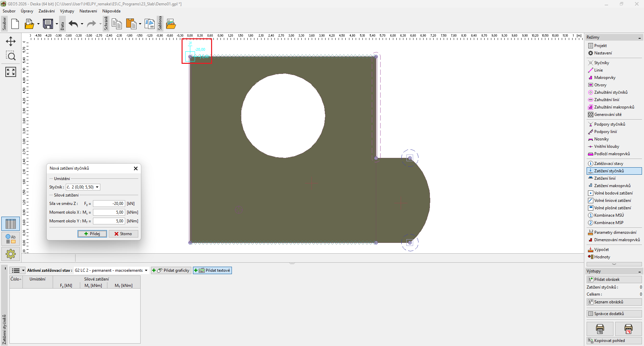Click the Moment okolo X input field

point(109,212)
